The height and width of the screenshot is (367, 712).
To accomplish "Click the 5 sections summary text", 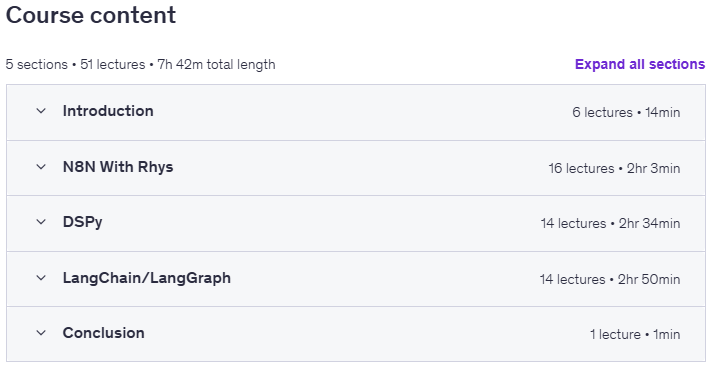I will click(x=36, y=64).
